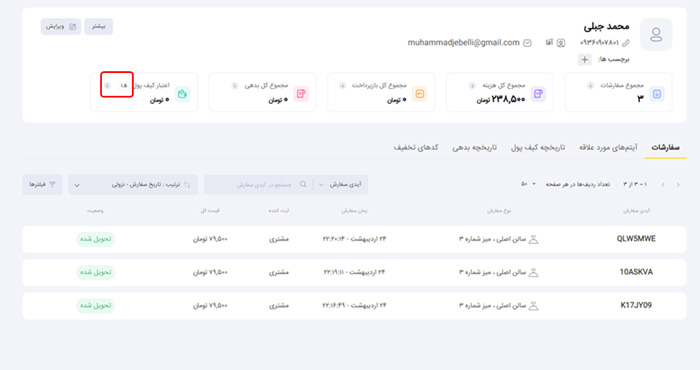Viewport: 700px width, 370px height.
Task: Click the plus icon to add a tag
Action: (584, 59)
